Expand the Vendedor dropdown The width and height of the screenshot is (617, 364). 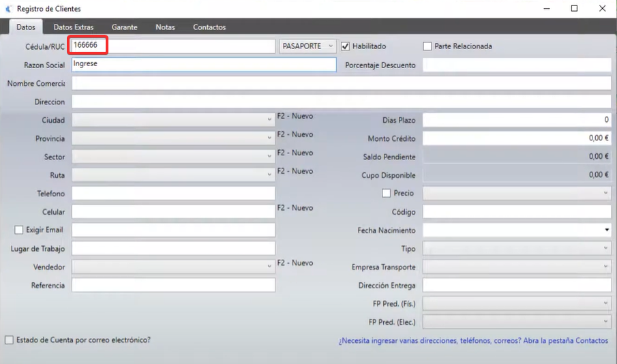173,267
